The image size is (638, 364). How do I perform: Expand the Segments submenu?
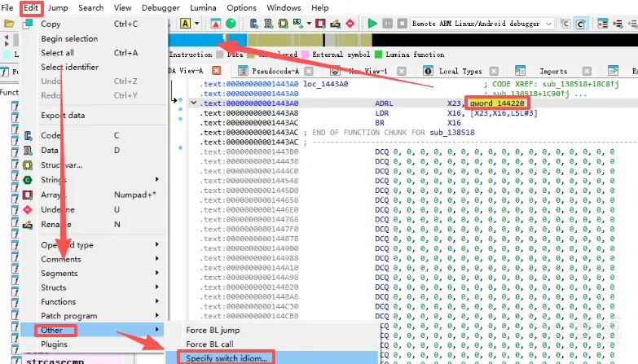click(x=157, y=273)
